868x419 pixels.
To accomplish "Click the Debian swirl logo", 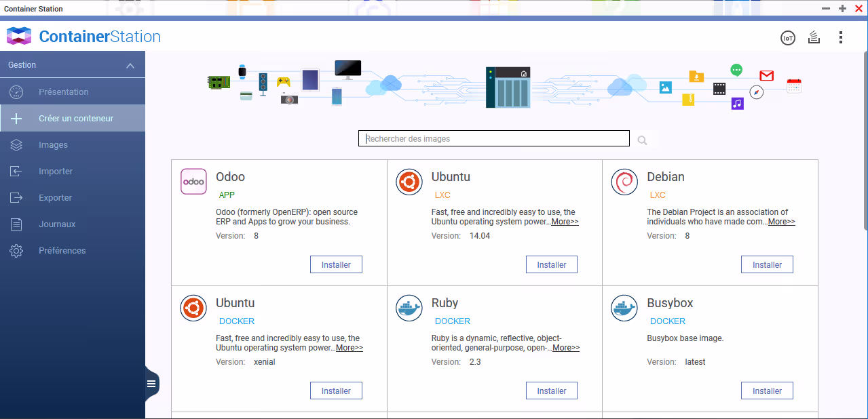I will pos(624,182).
